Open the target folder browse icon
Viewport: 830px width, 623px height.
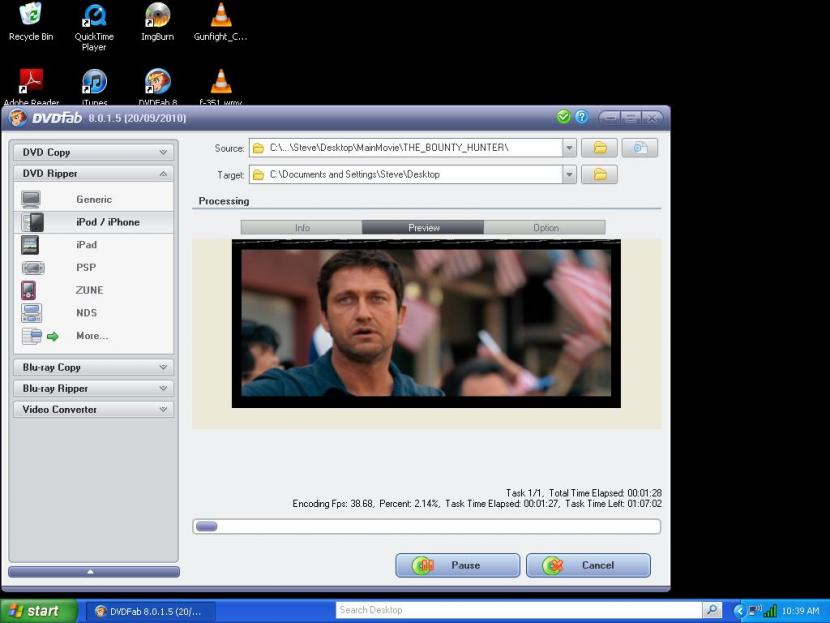[x=599, y=175]
